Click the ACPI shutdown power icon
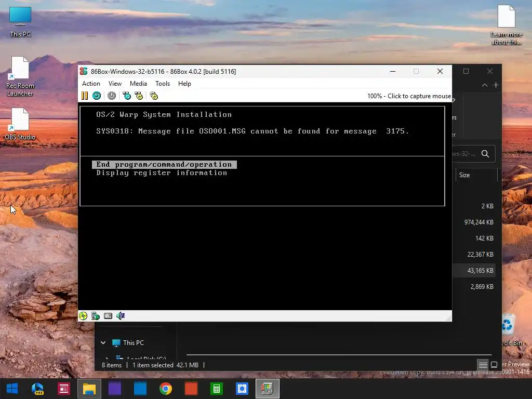The width and height of the screenshot is (532, 399). [x=112, y=96]
